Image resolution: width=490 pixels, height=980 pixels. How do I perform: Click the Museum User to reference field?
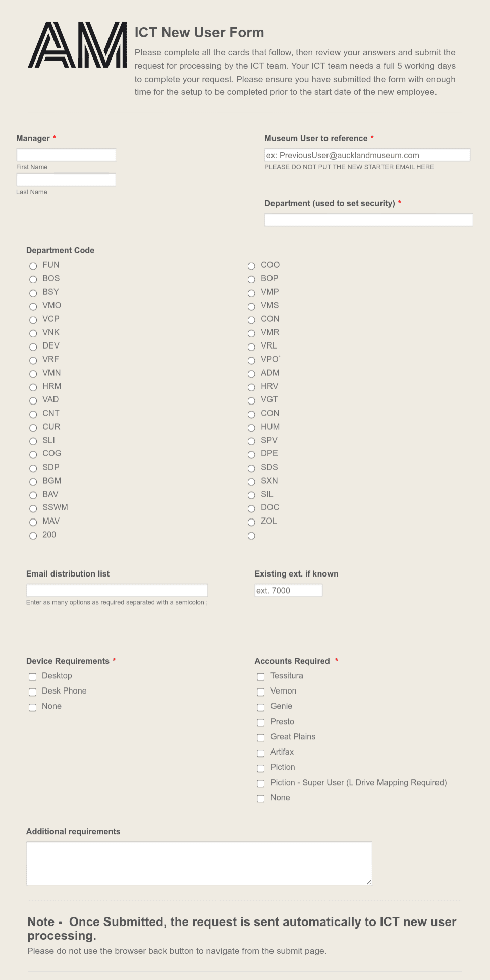point(367,155)
